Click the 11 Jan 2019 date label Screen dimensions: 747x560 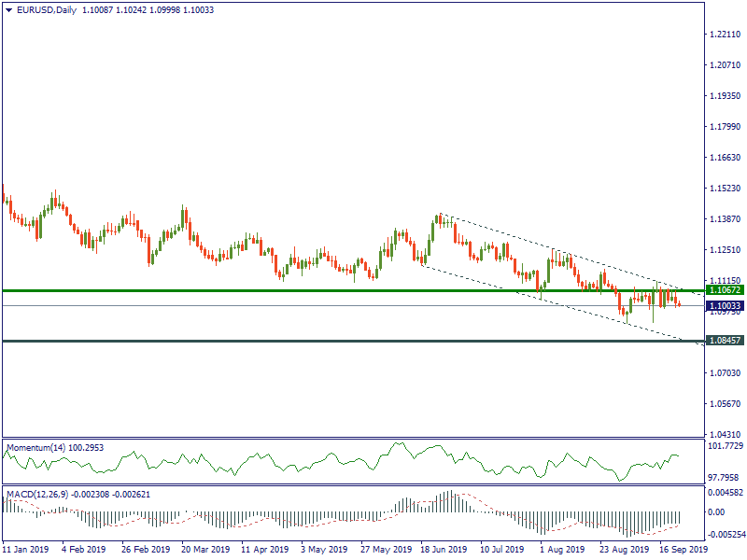(x=27, y=550)
